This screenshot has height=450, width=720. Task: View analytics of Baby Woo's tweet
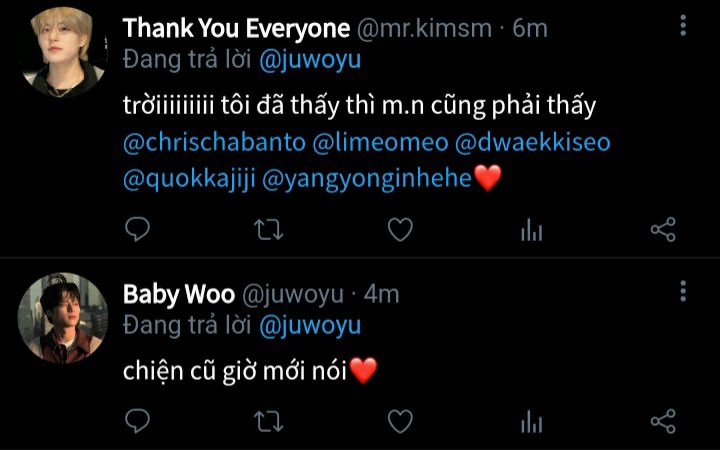(x=532, y=422)
